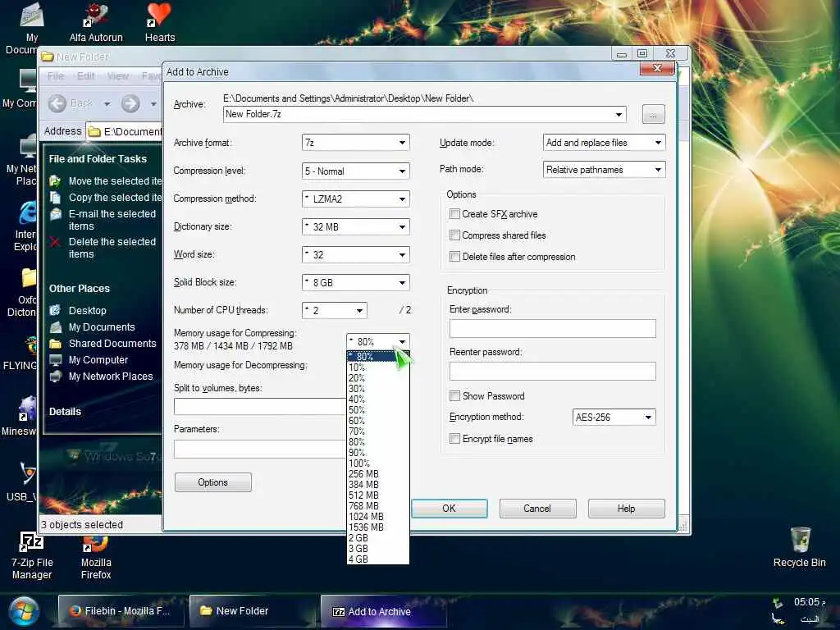This screenshot has height=630, width=840.
Task: Select 4 GB in memory usage list
Action: (378, 559)
